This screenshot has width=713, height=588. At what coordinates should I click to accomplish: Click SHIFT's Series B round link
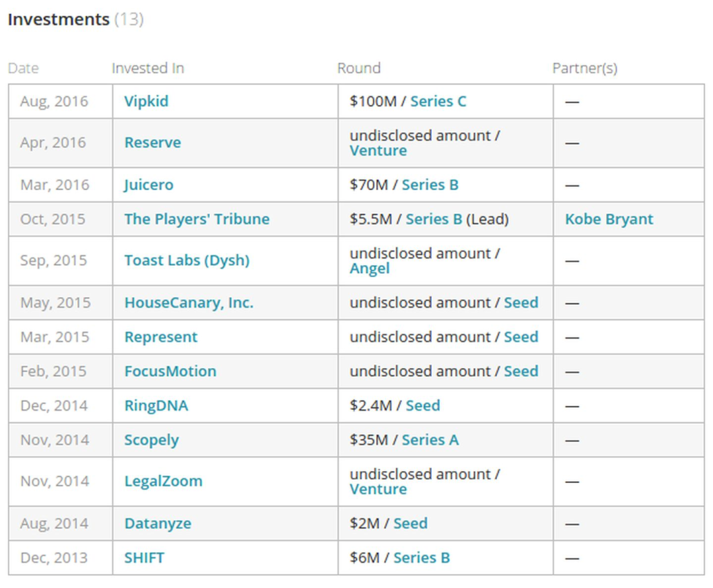tap(421, 558)
